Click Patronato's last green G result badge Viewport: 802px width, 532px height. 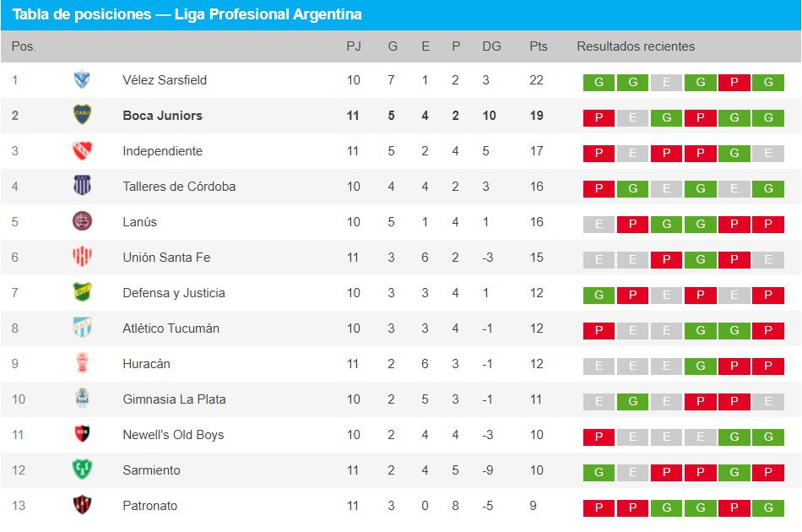click(767, 508)
